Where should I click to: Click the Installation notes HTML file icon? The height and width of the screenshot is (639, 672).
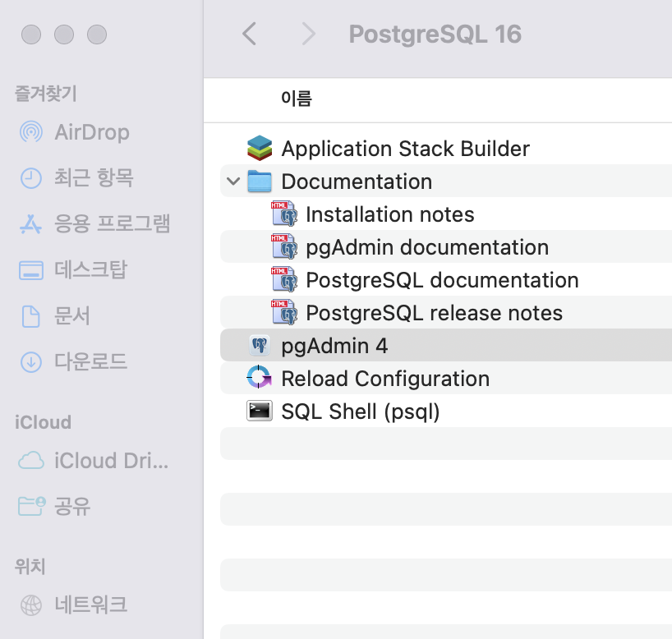click(284, 214)
